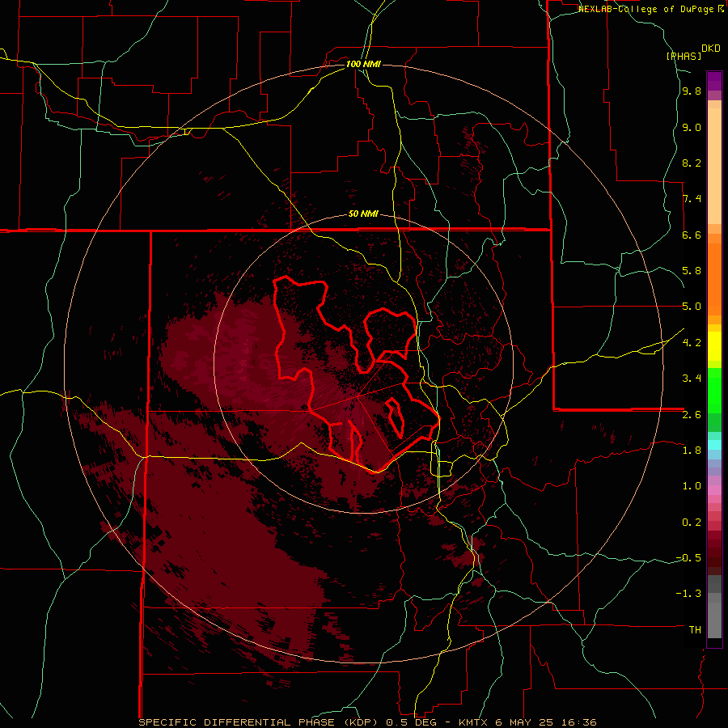Screen dimensions: 728x728
Task: Click the 0.2 scale value
Action: coord(692,523)
